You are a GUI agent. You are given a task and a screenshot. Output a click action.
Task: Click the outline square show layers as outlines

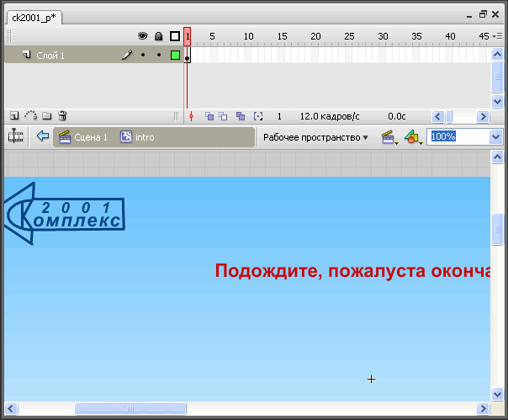coord(175,36)
